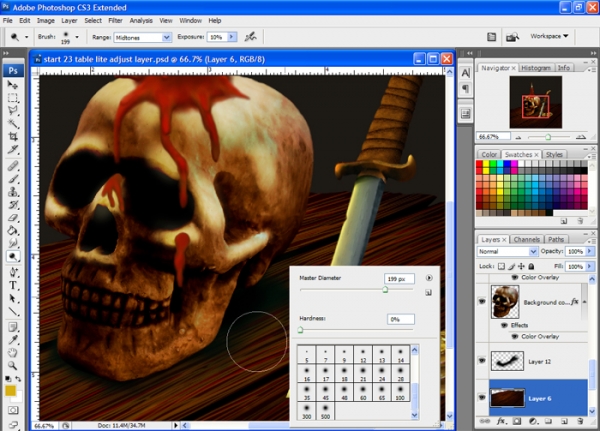600x431 pixels.
Task: Switch to the Channels tab
Action: click(527, 239)
